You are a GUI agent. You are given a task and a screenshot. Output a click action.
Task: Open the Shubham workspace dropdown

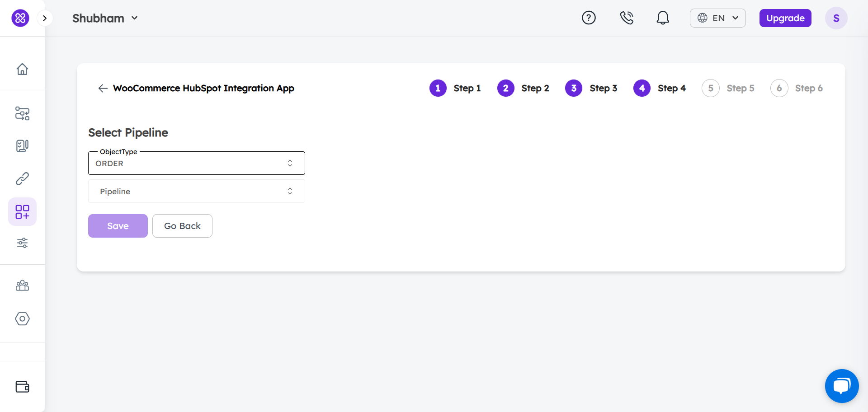(105, 18)
